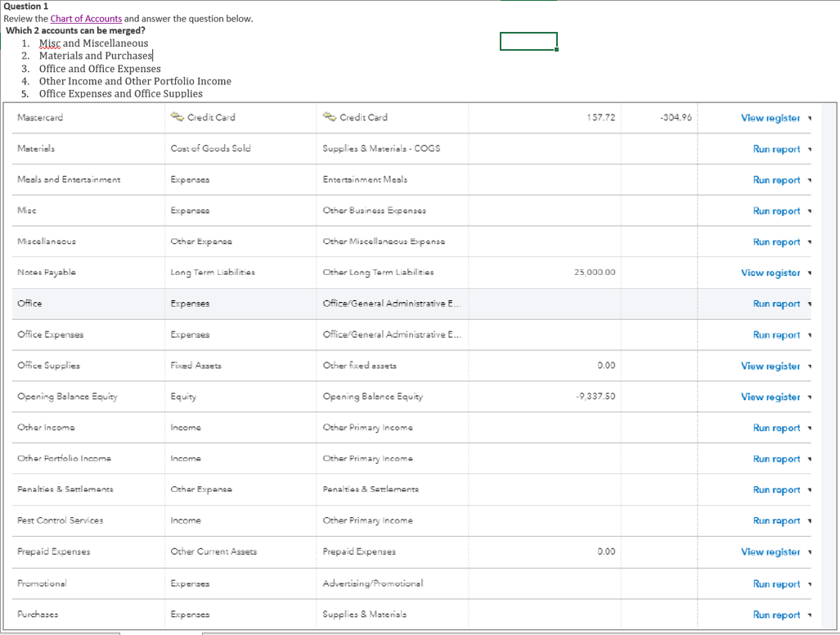840x635 pixels.
Task: Click the credit card icon in Mastercard detail column
Action: tap(329, 117)
